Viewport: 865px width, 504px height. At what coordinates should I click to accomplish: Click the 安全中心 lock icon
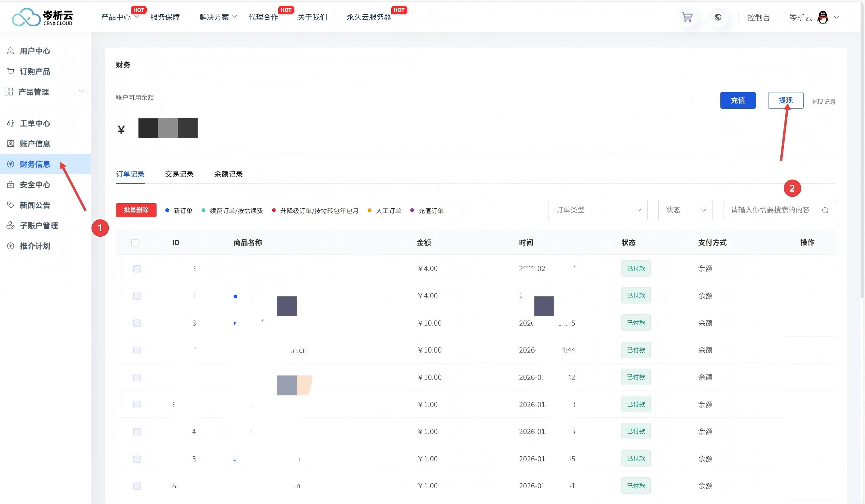coord(11,184)
